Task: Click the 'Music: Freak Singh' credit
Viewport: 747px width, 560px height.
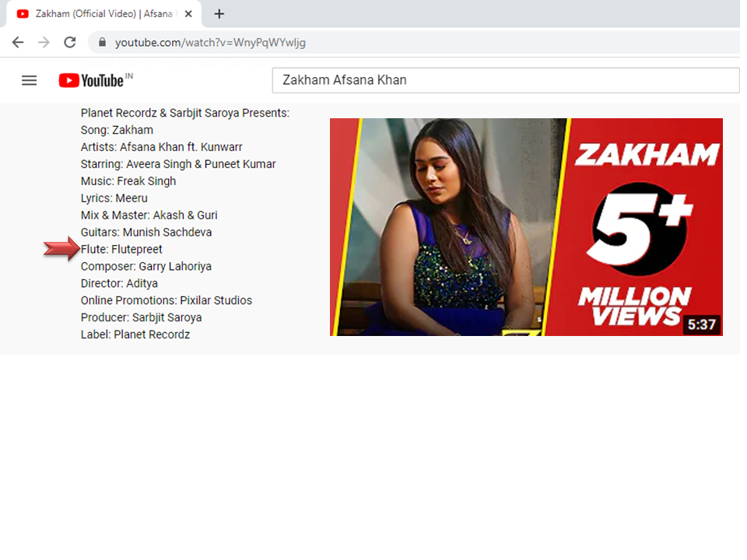Action: (128, 181)
